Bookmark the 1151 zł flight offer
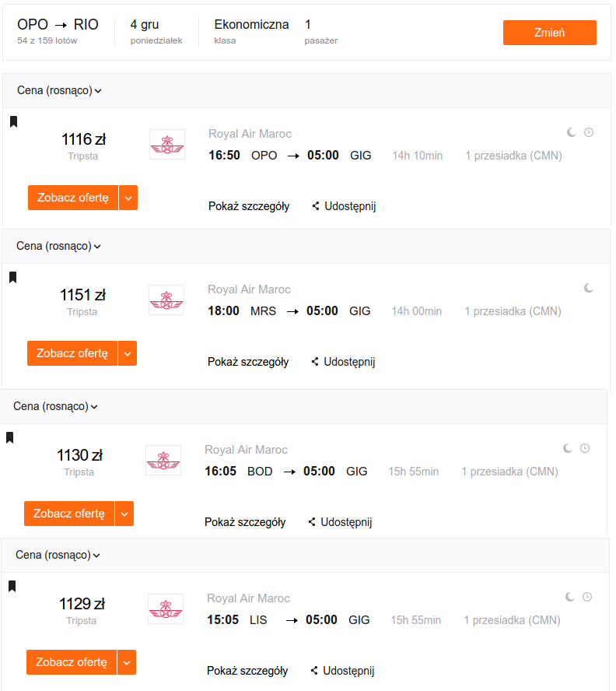616x691 pixels. click(12, 277)
